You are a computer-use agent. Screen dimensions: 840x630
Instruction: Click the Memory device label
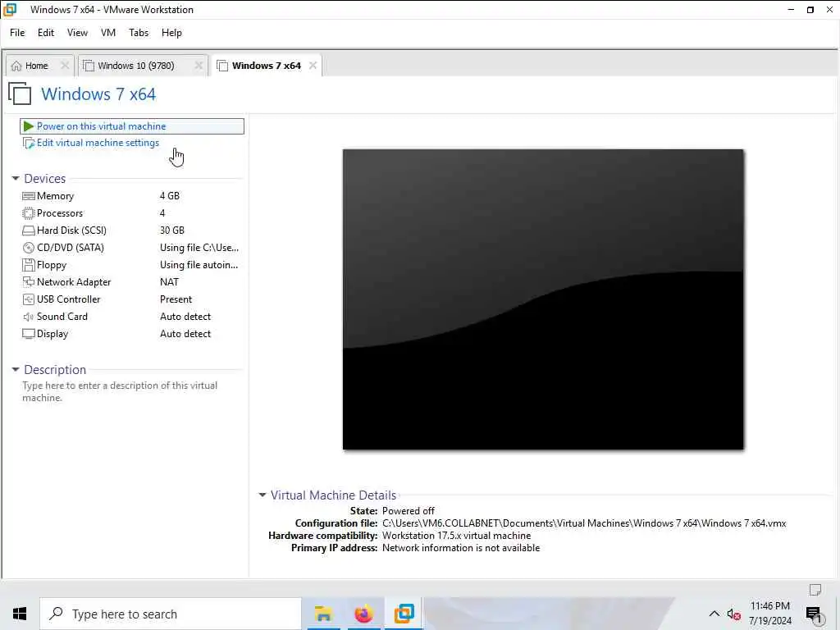click(55, 196)
